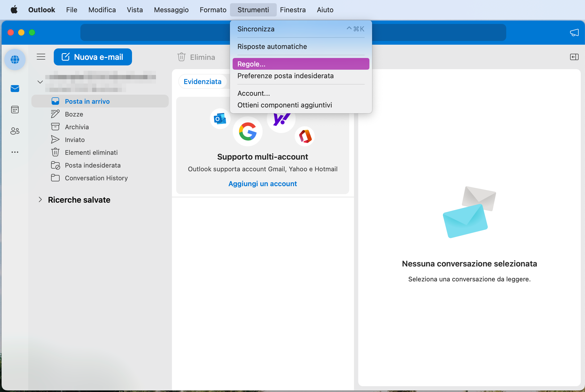Click the Archivia box icon
This screenshot has height=392, width=585.
(x=55, y=127)
